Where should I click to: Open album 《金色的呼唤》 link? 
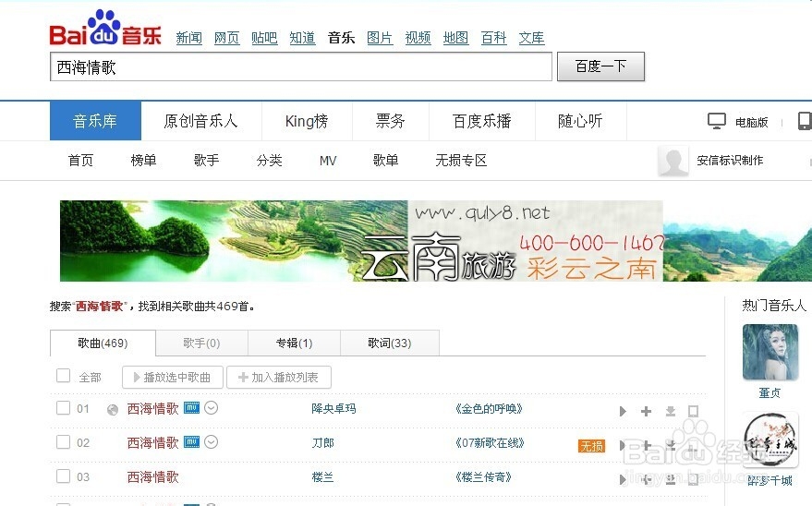coord(489,409)
